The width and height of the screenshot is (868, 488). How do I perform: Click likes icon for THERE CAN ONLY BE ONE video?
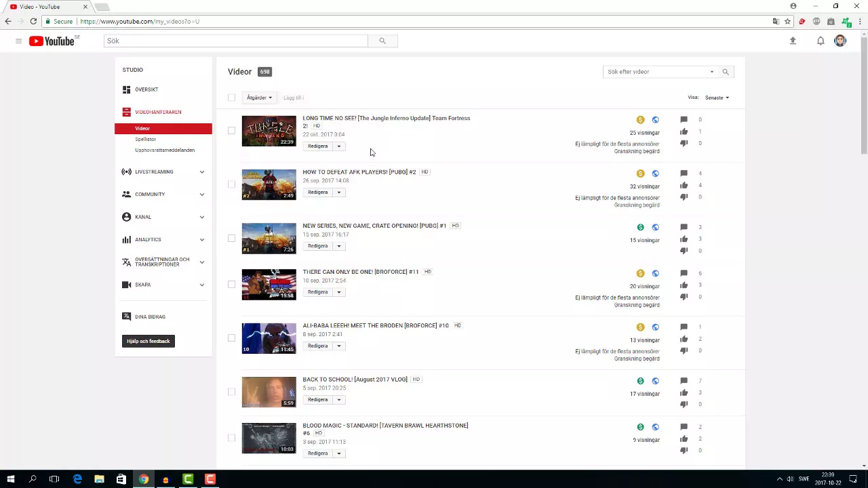(684, 285)
